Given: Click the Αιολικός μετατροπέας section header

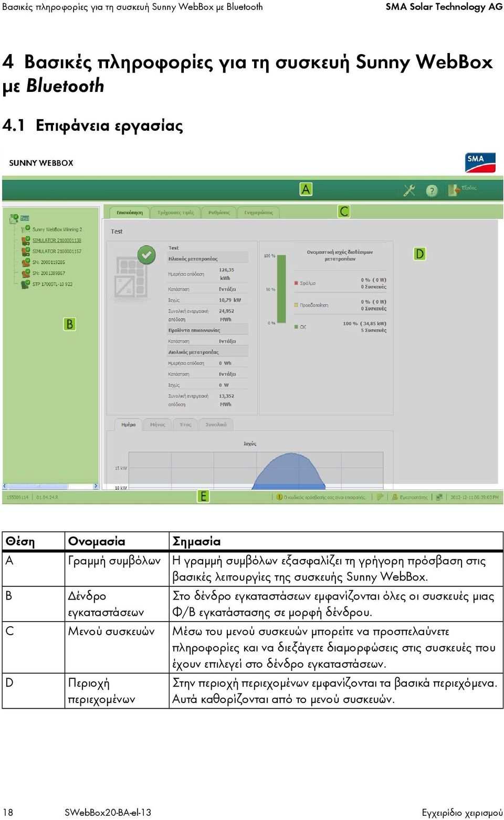Looking at the screenshot, I should [194, 352].
